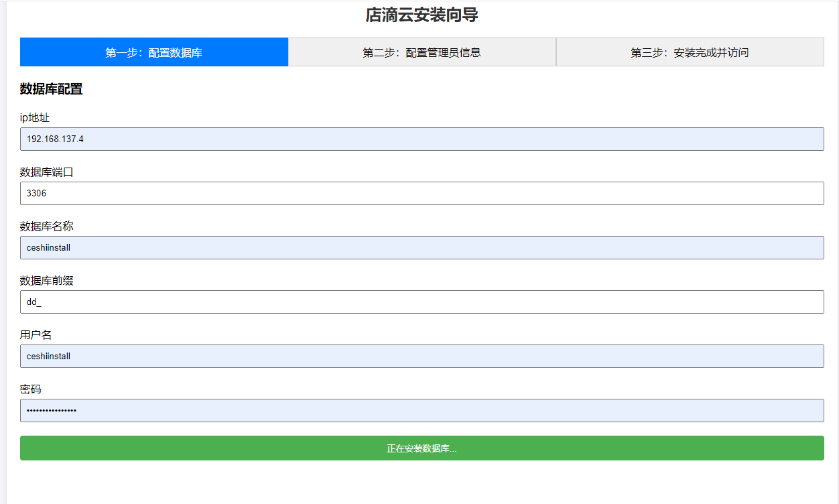
Task: Click the 店滴云安装向导 page title
Action: point(419,15)
